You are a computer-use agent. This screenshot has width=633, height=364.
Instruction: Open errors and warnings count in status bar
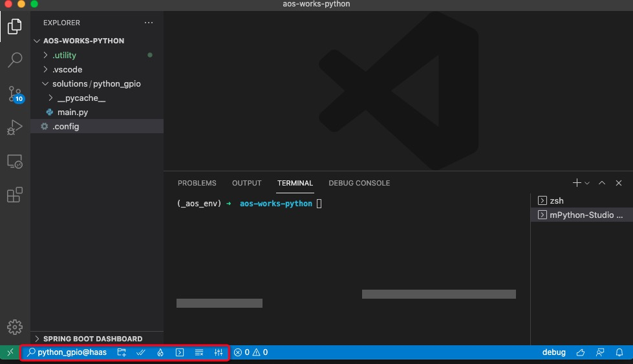tap(251, 352)
